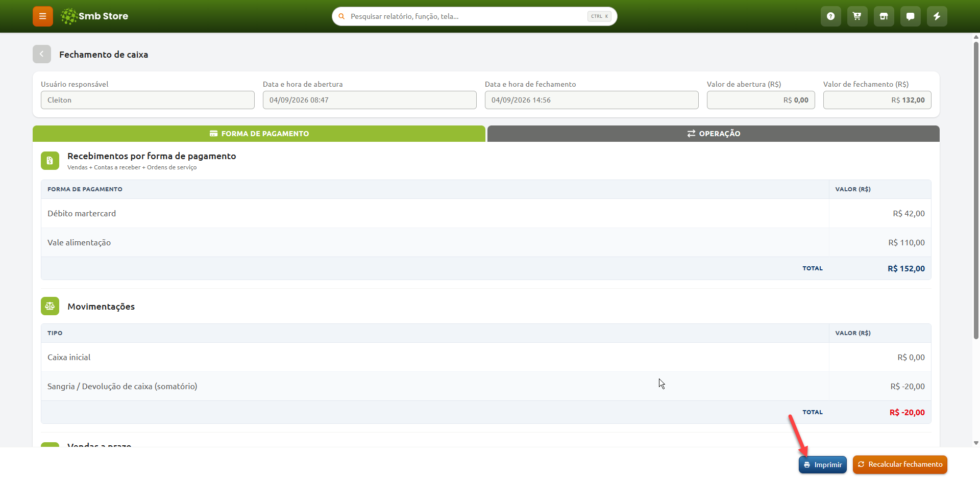Click the search magnifier icon
Viewport: 980px width, 482px height.
[341, 16]
